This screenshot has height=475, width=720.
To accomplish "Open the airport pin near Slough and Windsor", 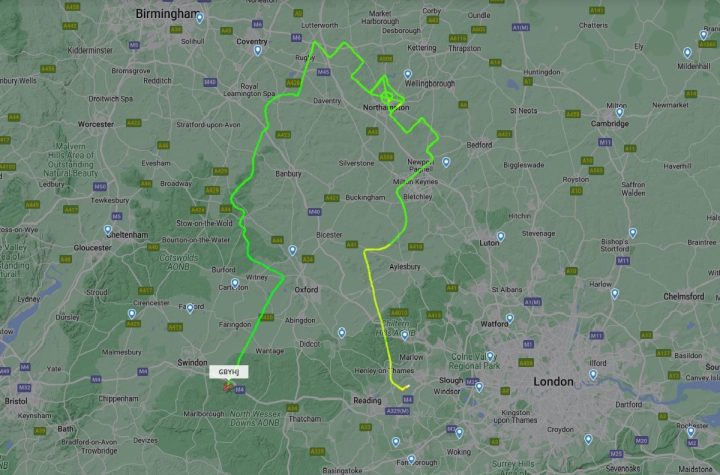I will pyautogui.click(x=479, y=387).
